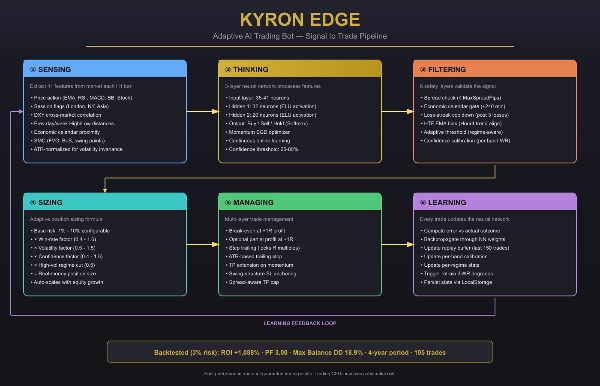Click the icon beside the SIZING heading
600x386 pixels.
(33, 202)
